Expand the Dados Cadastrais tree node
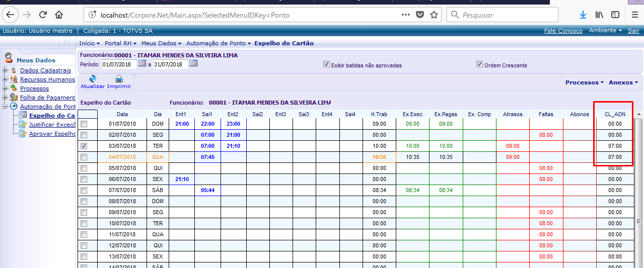The height and width of the screenshot is (268, 644). 5,70
